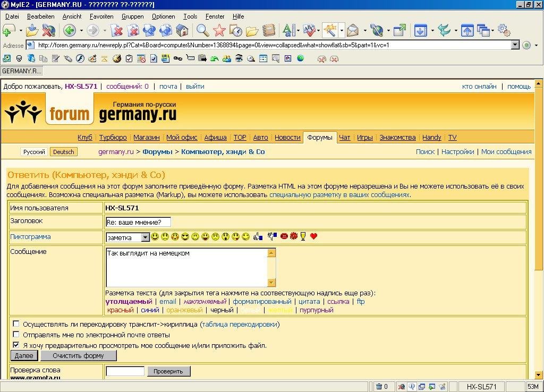Pick the thumbs up pictogram
Viewport: 544px width, 392px height.
pos(258,236)
